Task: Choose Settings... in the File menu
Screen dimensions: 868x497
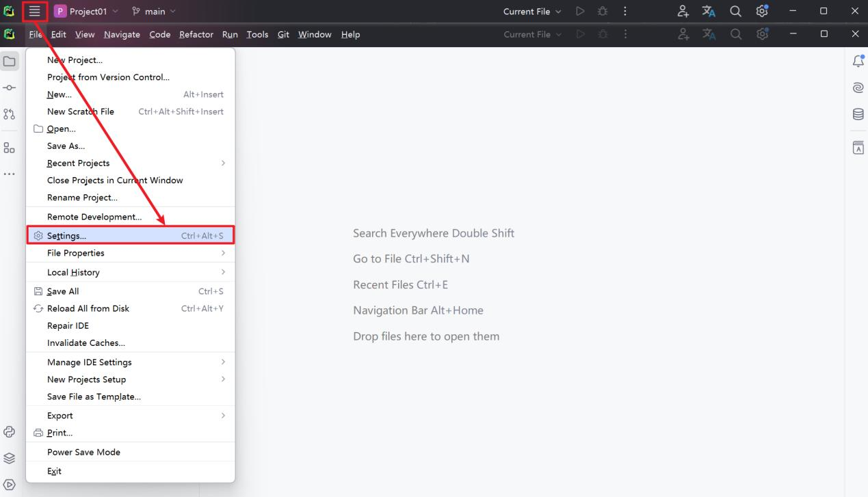Action: pos(130,236)
